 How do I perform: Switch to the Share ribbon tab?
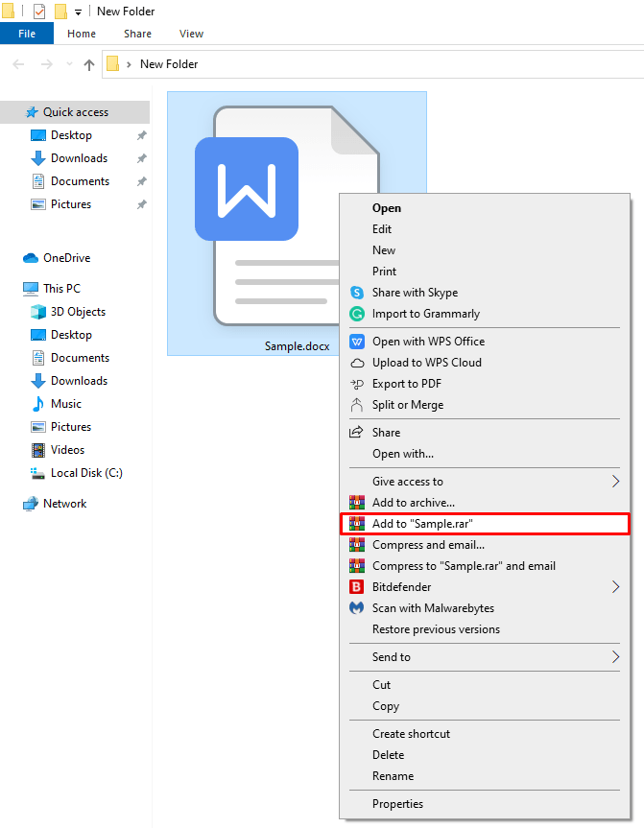click(138, 34)
